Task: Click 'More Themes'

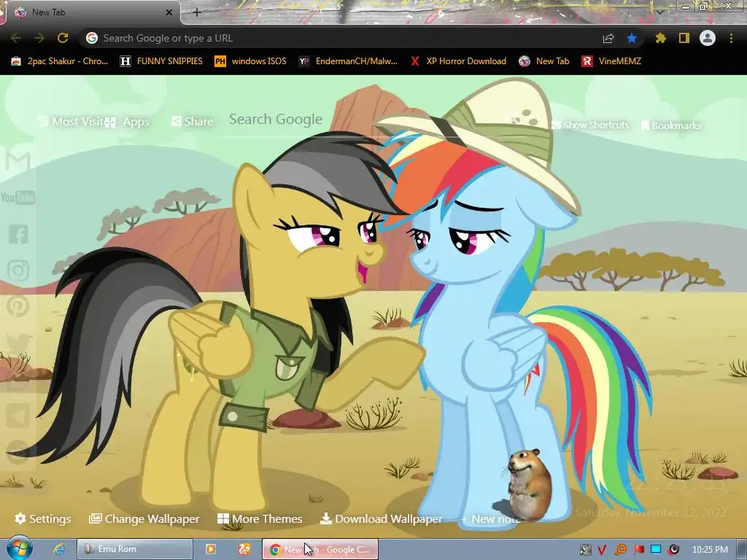Action: [x=260, y=518]
